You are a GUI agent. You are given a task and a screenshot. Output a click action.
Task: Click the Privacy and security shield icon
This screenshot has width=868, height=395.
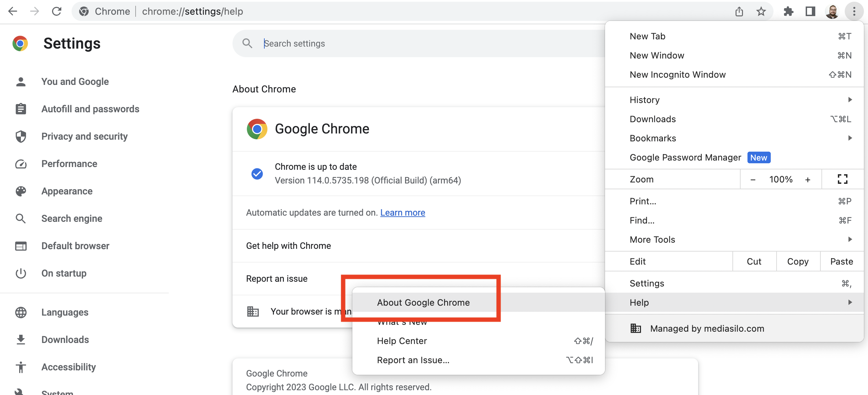(x=21, y=136)
